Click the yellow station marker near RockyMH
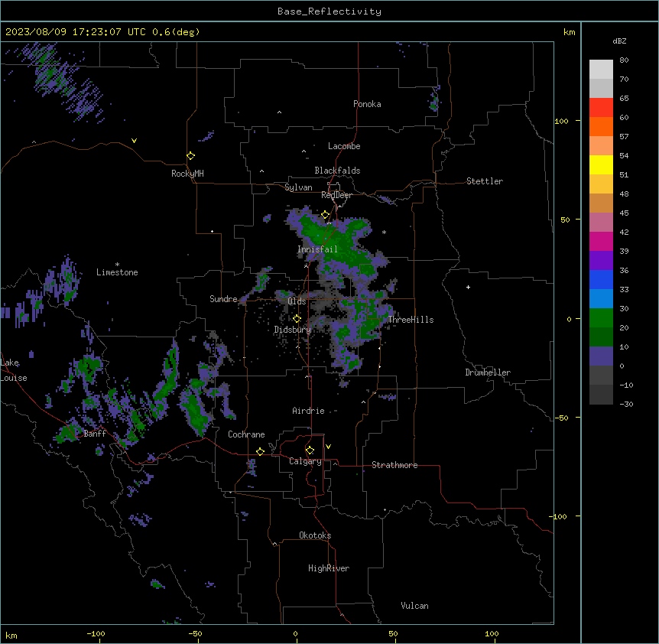 pos(191,156)
